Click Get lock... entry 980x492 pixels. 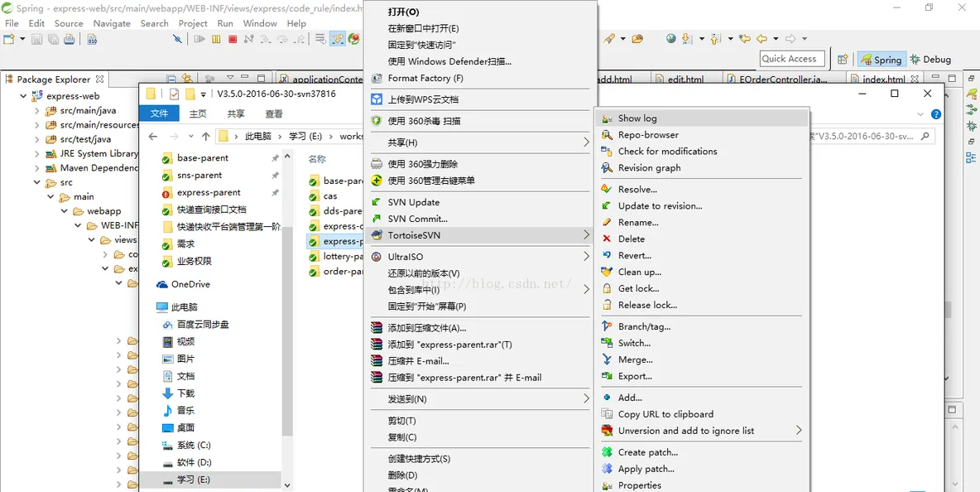(x=701, y=288)
